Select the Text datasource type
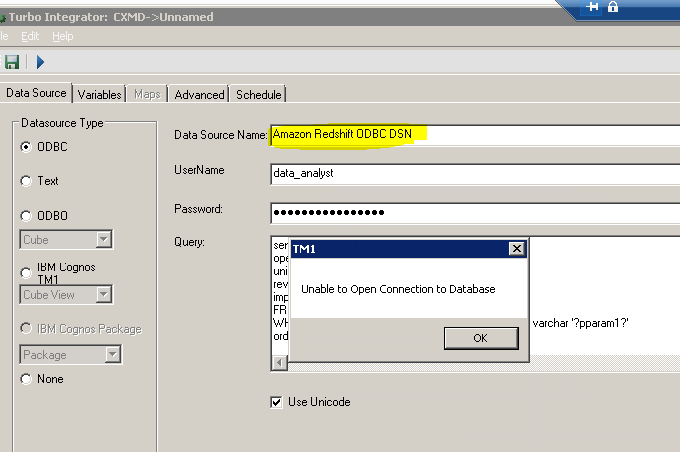Screen dimensions: 680x452 (x=26, y=181)
